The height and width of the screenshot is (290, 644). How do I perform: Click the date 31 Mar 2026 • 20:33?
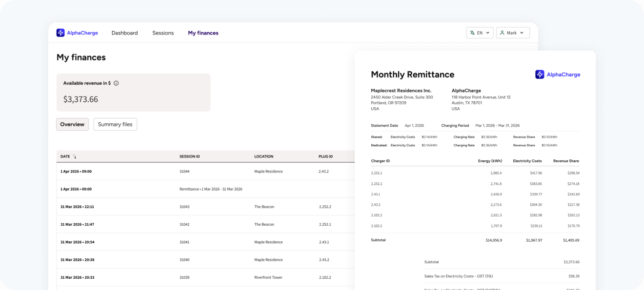(x=77, y=277)
